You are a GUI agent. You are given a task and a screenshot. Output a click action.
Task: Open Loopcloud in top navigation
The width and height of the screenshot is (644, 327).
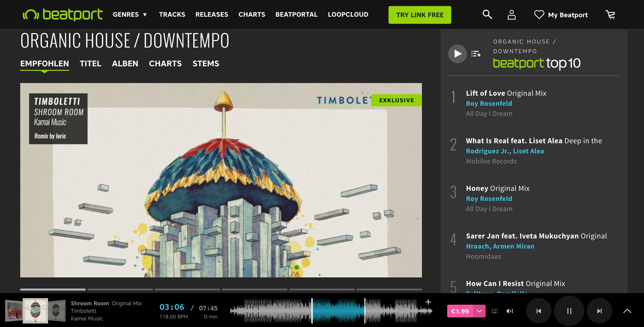pyautogui.click(x=348, y=14)
